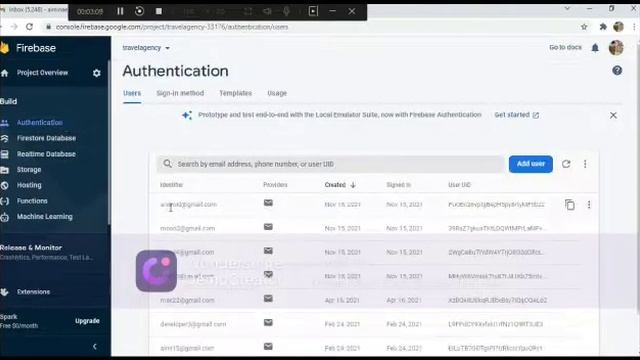Open Extensions in the sidebar
This screenshot has width=640, height=360.
[33, 292]
